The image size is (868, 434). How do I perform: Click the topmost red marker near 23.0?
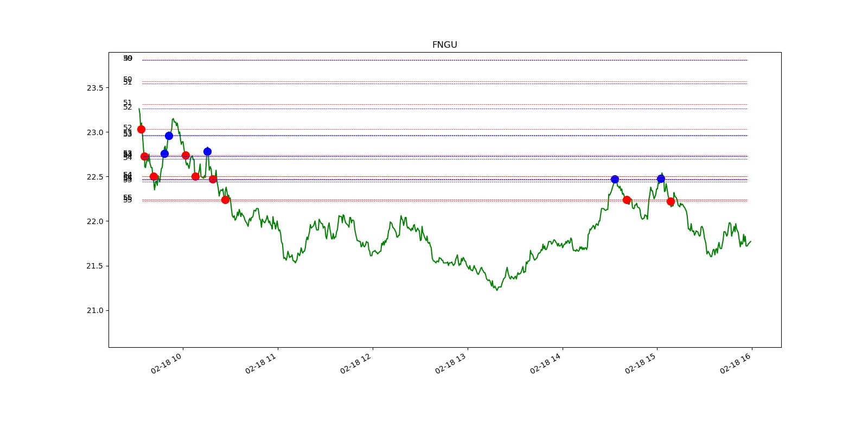141,129
